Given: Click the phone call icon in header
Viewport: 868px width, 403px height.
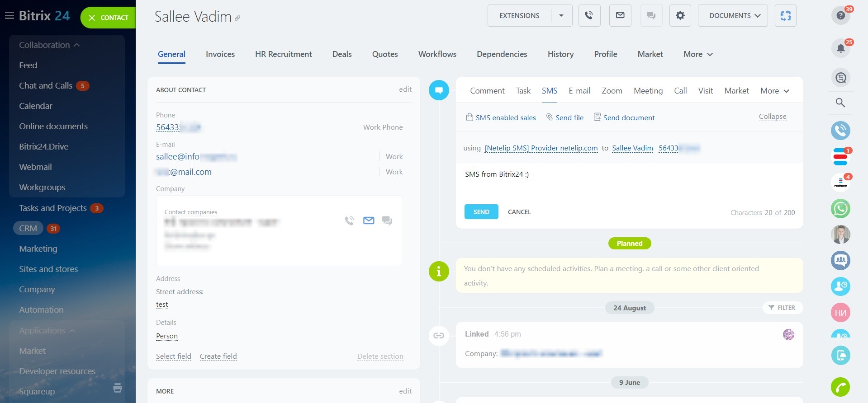Looking at the screenshot, I should tap(589, 16).
